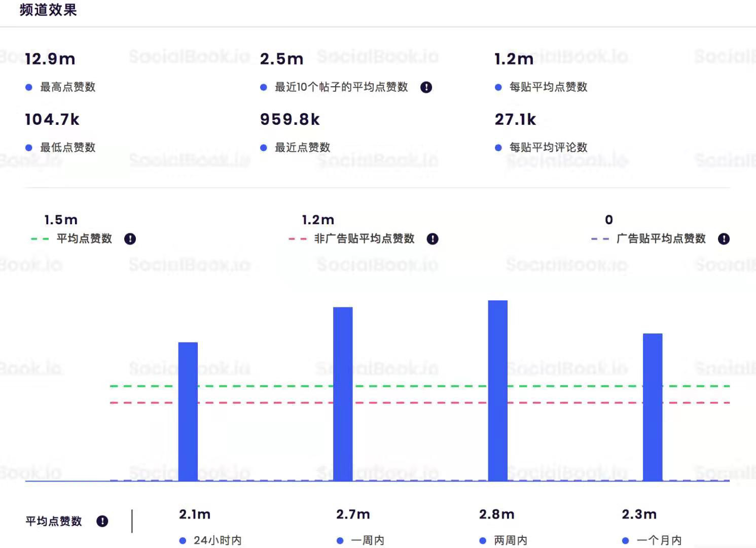Click info icon beside green 平均点赞数 legend

pyautogui.click(x=130, y=239)
